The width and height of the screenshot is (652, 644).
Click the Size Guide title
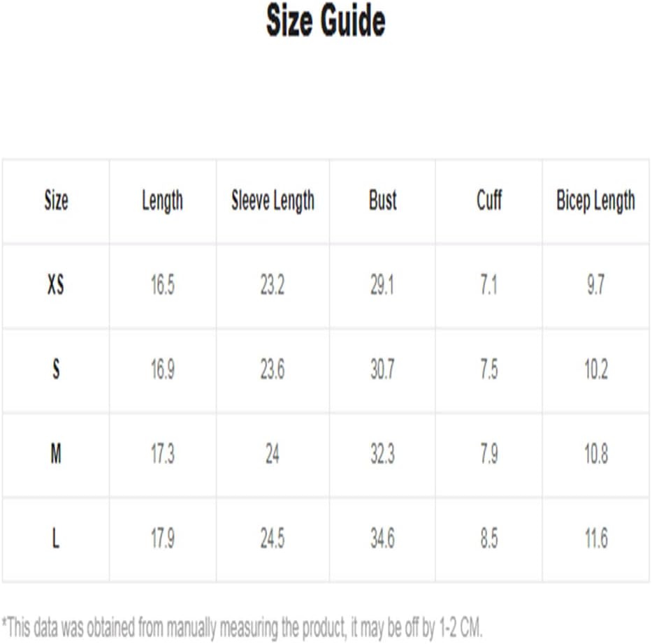coord(326,21)
